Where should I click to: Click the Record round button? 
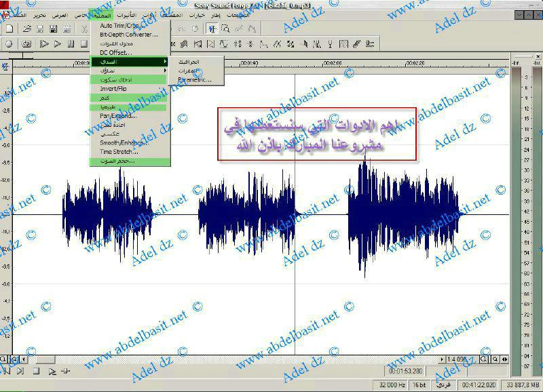pos(10,44)
